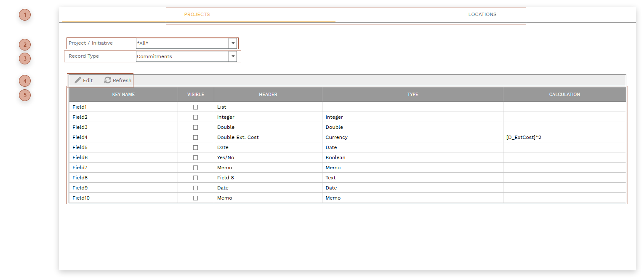Switch to the LOCATIONS tab
This screenshot has width=644, height=280.
tap(482, 14)
